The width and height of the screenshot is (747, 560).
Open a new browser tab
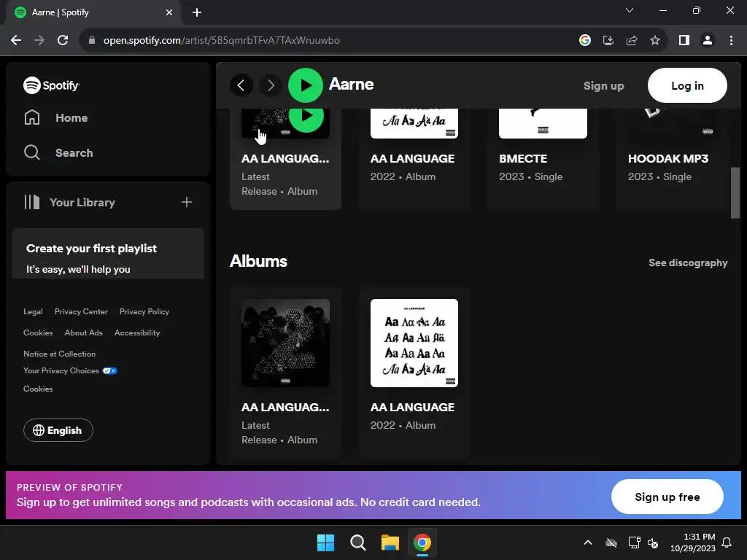click(x=197, y=12)
